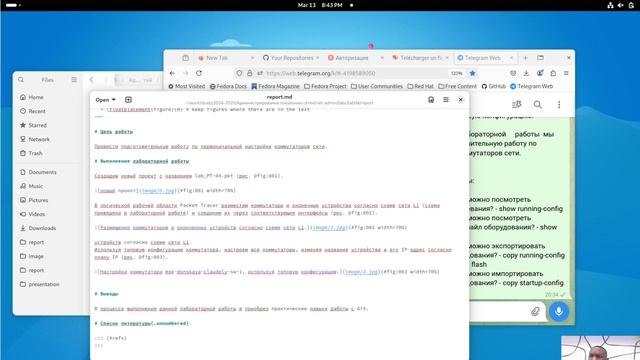The height and width of the screenshot is (360, 640).
Task: Open system status menu in top bar
Action: pos(620,5)
